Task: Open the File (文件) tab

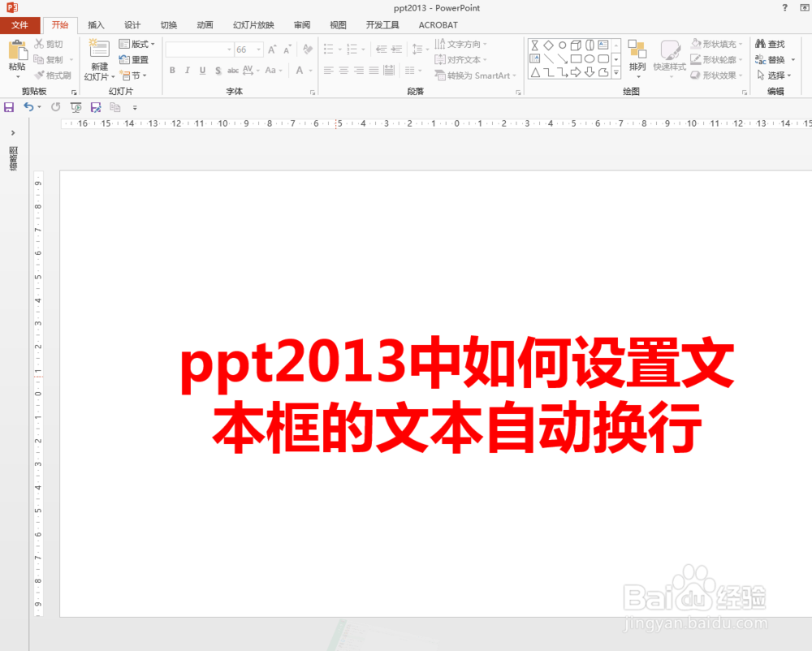Action: [19, 25]
